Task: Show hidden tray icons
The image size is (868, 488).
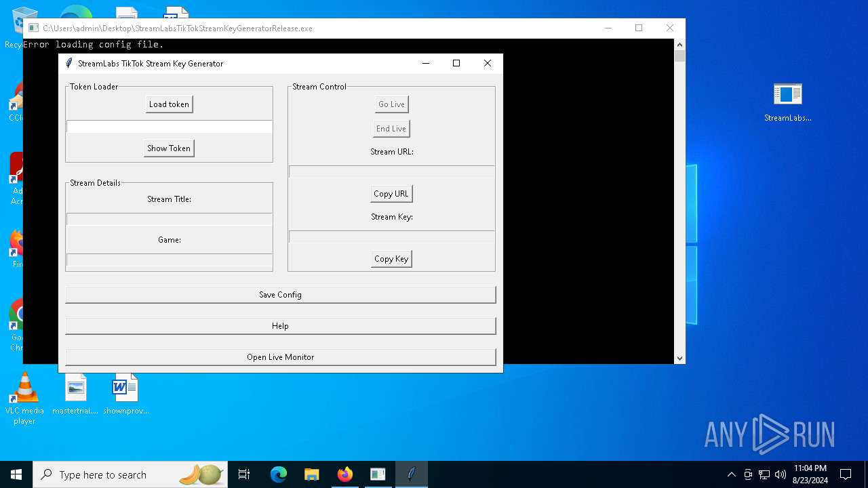Action: pos(731,474)
